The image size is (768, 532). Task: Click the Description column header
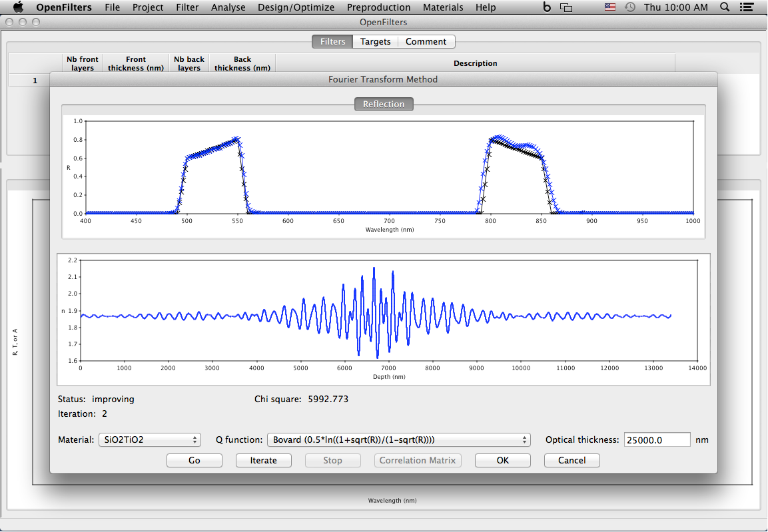click(x=475, y=63)
